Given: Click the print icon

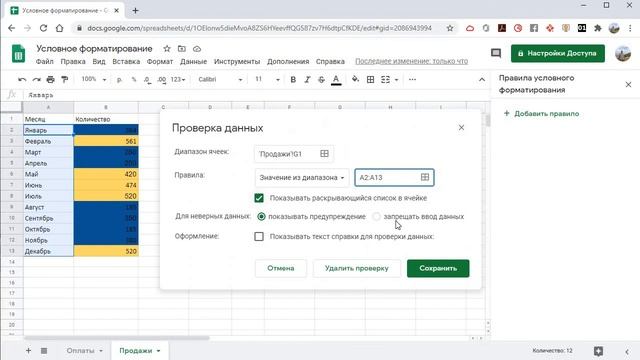Looking at the screenshot, I should 50,80.
